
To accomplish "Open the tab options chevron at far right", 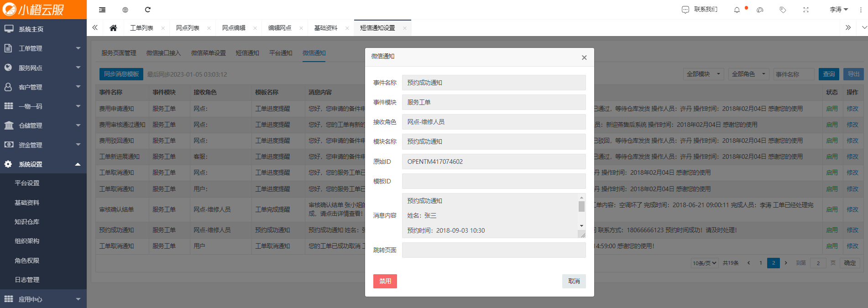I will [864, 27].
